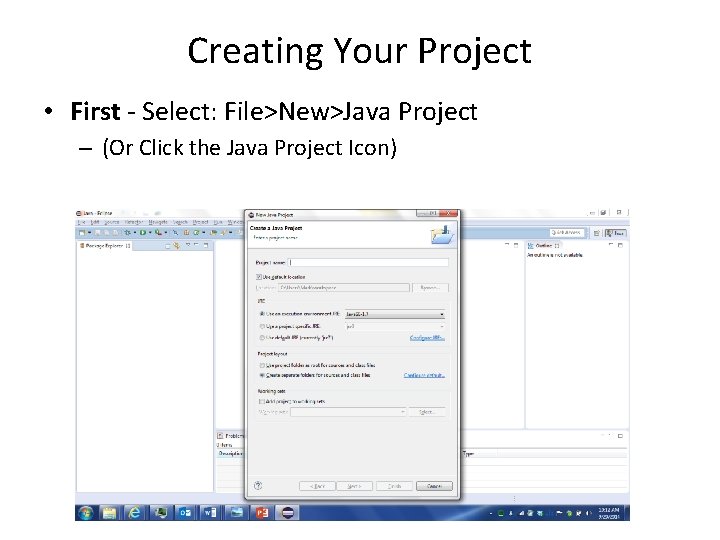Click the Configure default link for layout
Screen dimensions: 720x540
[424, 375]
